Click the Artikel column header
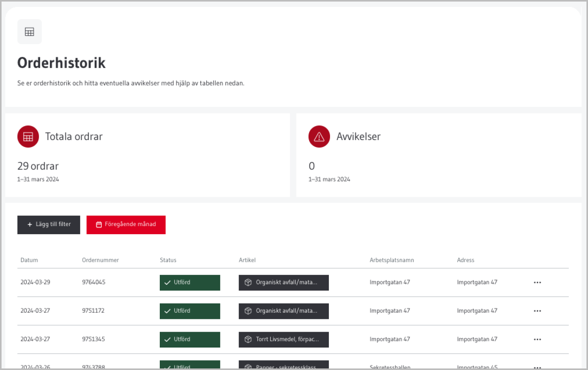 tap(247, 260)
